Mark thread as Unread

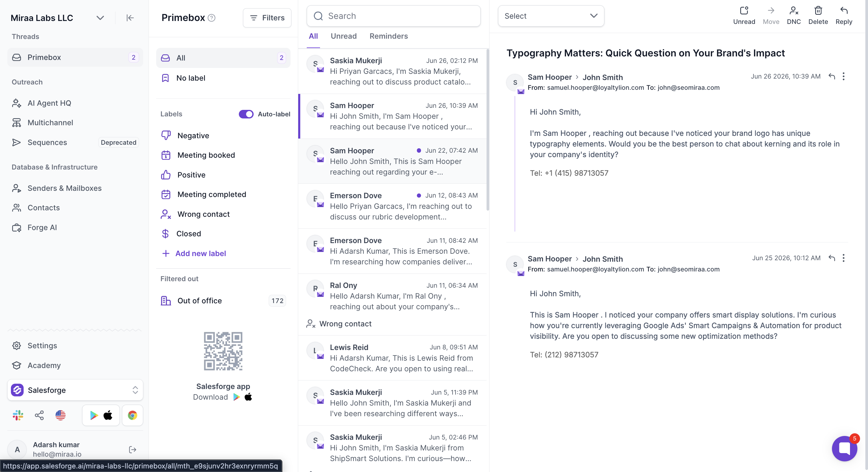744,16
